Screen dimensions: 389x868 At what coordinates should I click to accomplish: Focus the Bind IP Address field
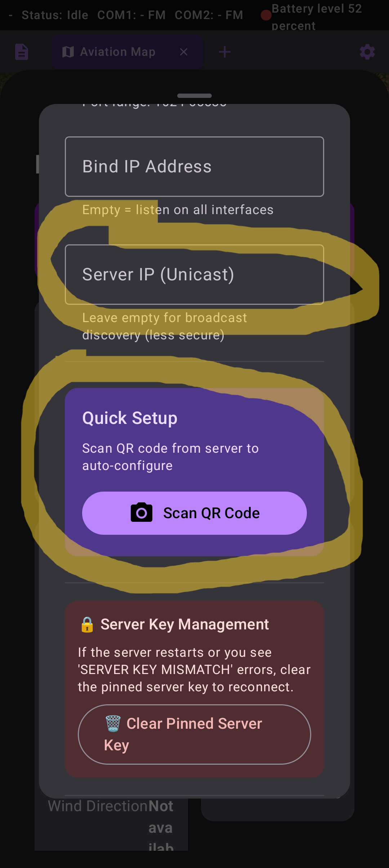194,166
